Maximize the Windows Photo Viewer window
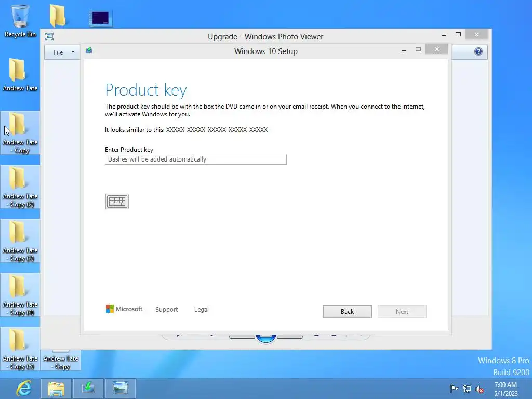 click(458, 35)
